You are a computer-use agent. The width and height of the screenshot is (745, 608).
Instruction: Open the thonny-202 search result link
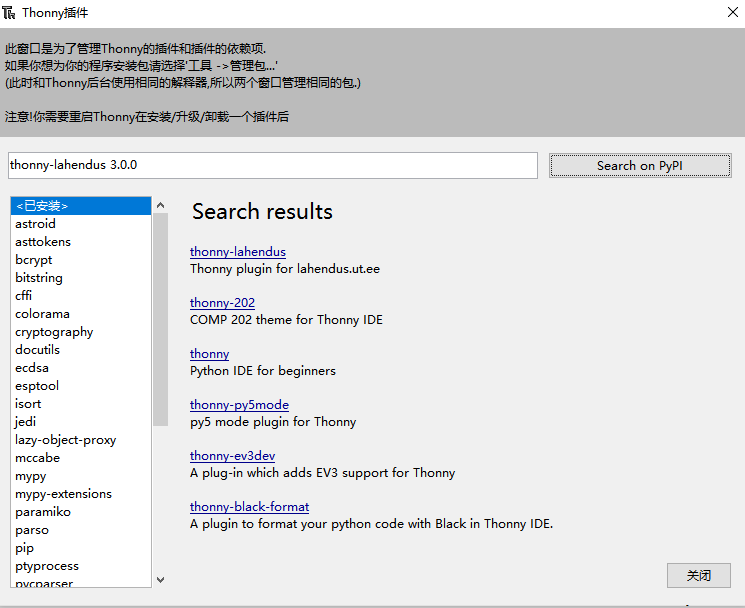pyautogui.click(x=222, y=303)
